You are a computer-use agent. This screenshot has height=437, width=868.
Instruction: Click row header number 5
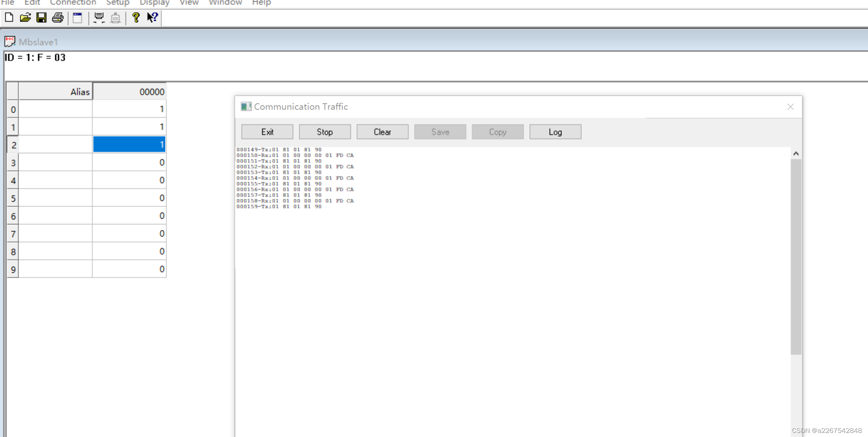point(13,198)
